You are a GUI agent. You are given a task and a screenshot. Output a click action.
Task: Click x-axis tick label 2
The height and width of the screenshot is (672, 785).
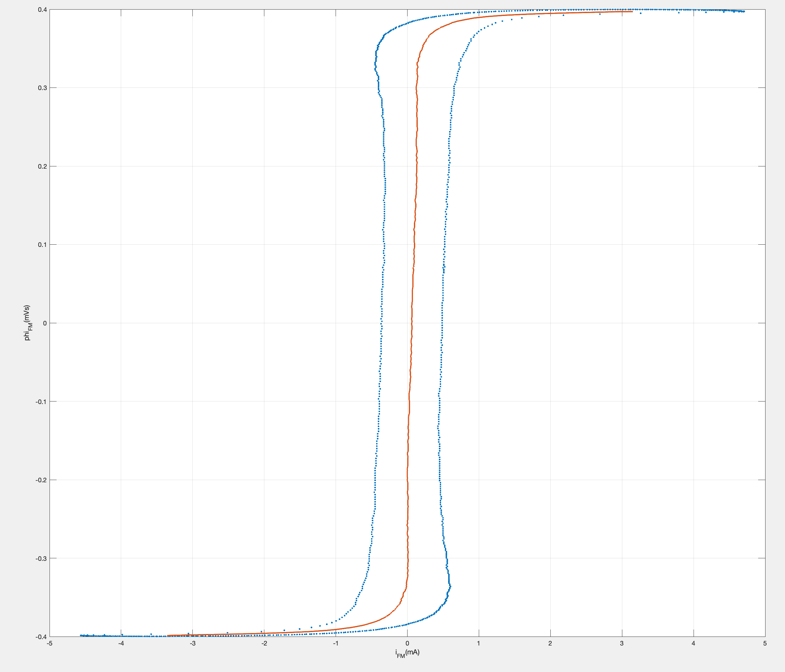[550, 643]
